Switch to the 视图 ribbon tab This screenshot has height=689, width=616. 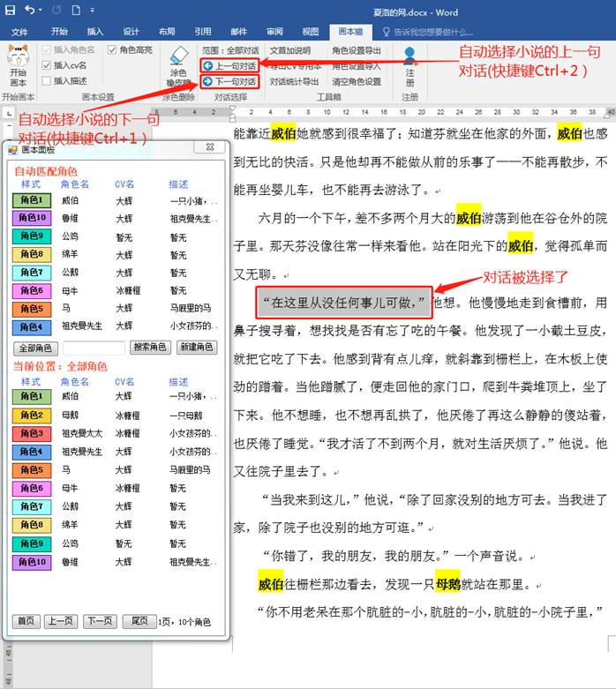tap(311, 32)
